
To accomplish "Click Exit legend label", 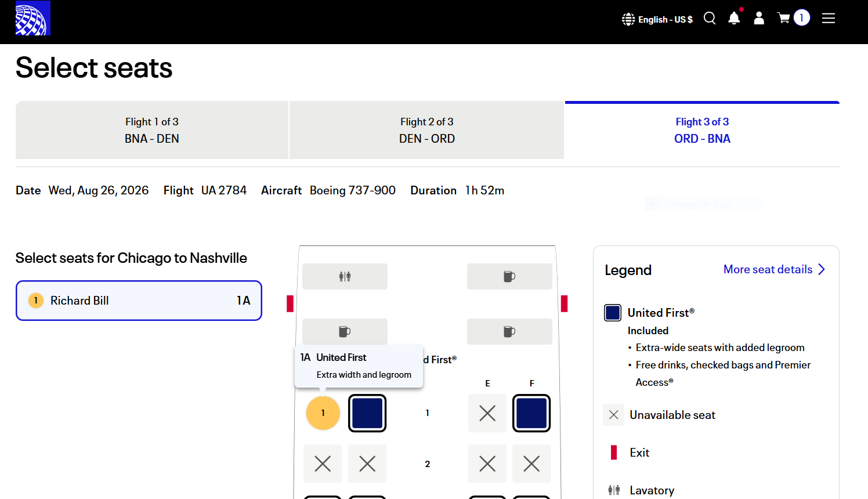I will pos(639,453).
